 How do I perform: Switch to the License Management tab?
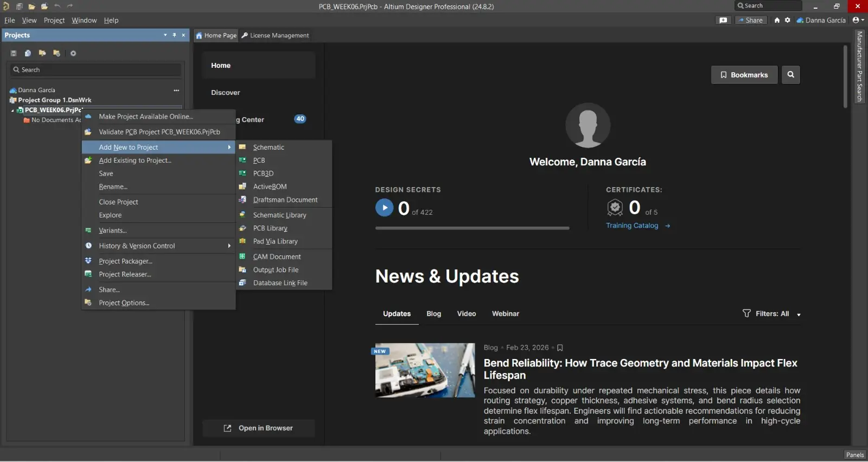[275, 35]
